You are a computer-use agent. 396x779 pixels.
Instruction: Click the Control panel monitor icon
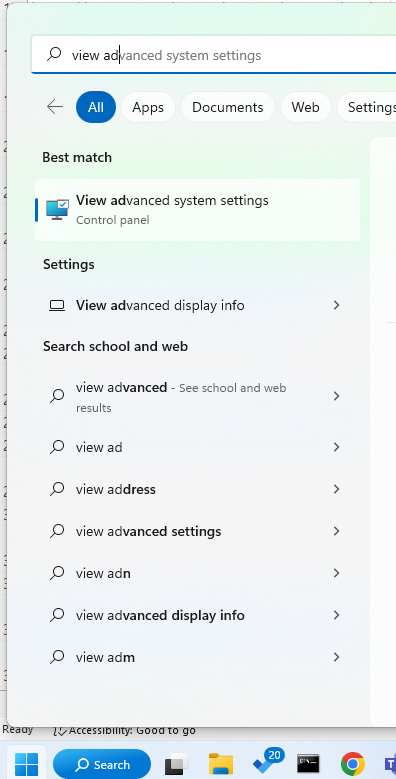coord(58,210)
